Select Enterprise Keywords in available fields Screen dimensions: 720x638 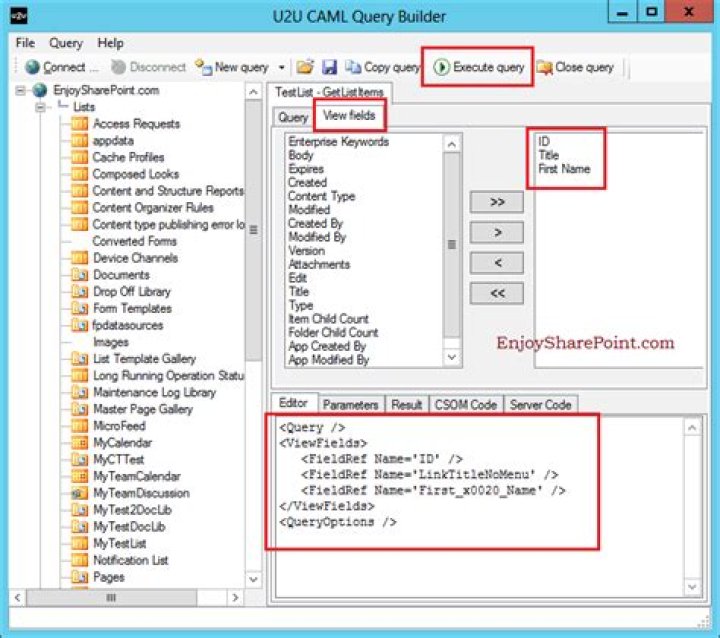click(338, 141)
